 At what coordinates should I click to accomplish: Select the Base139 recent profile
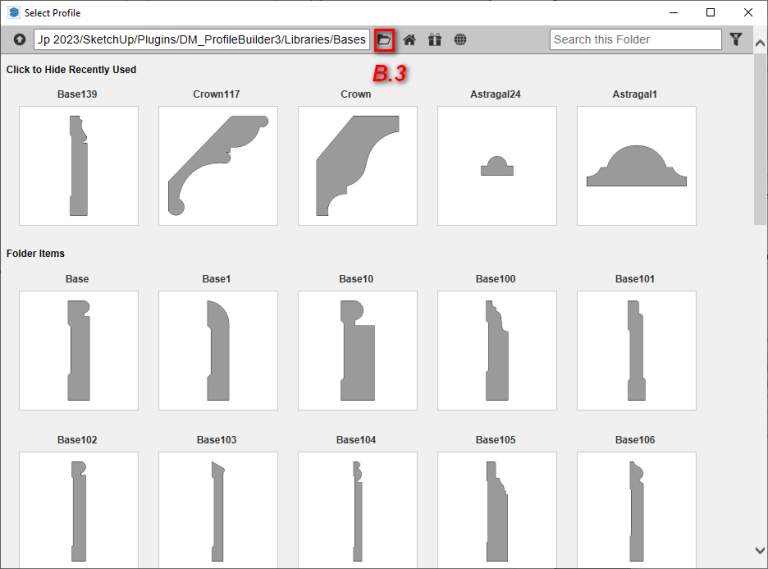[79, 166]
